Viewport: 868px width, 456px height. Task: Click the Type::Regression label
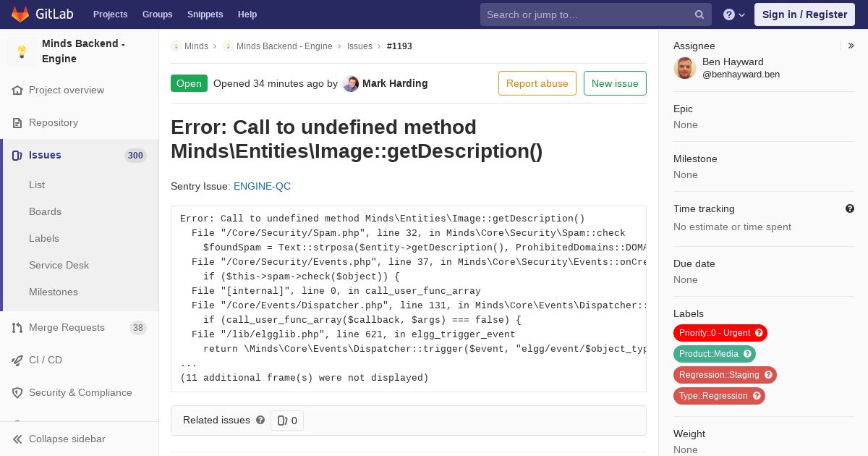point(719,396)
